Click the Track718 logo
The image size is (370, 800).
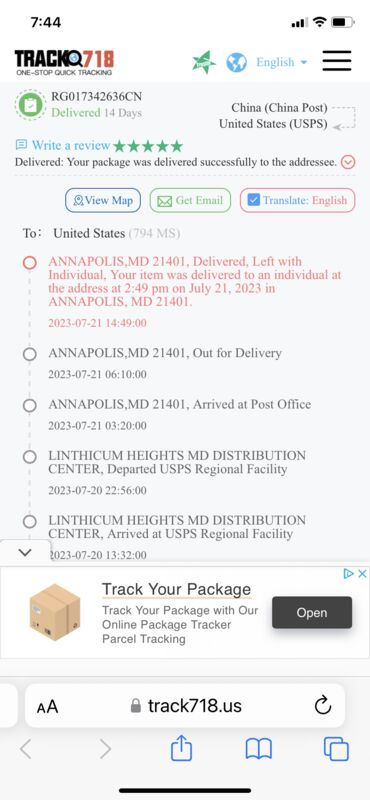(64, 62)
